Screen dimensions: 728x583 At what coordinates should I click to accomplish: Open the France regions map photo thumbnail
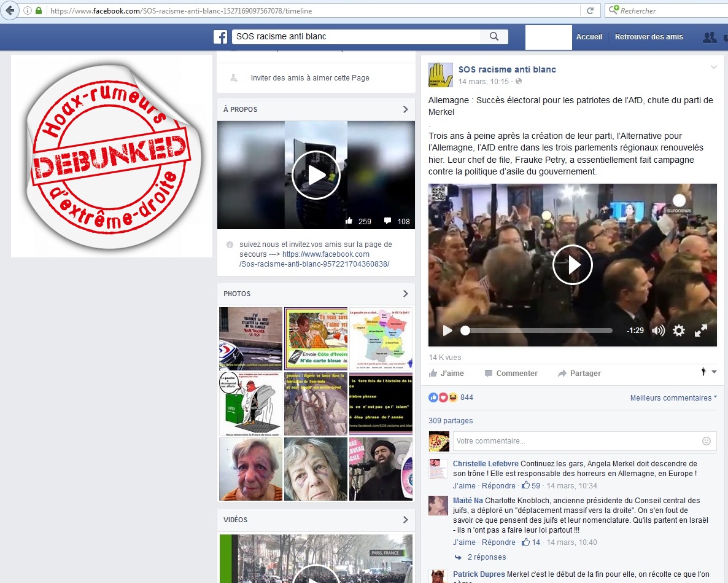click(x=381, y=338)
